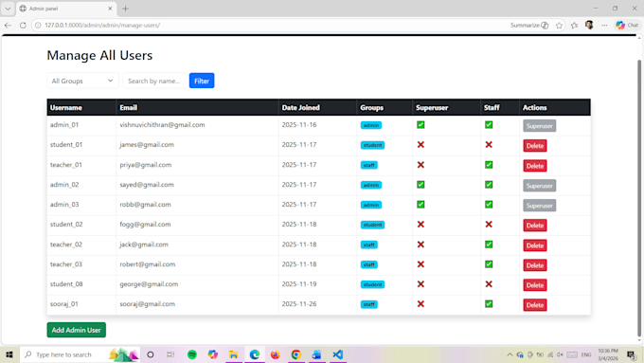
Task: Delete user teacher_02
Action: tap(535, 245)
